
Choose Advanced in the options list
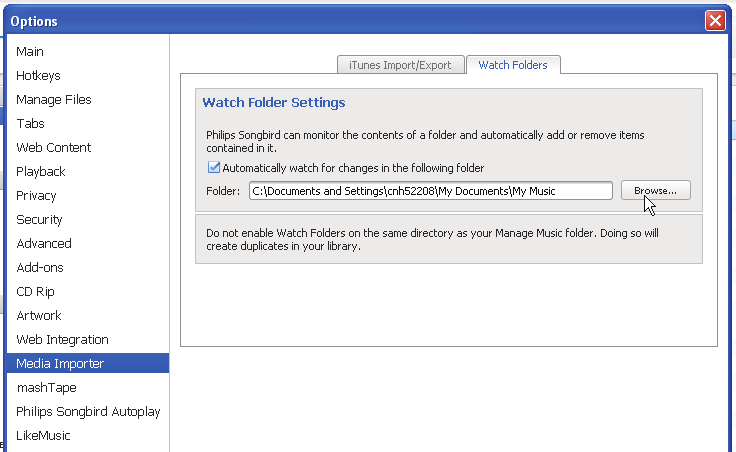[44, 244]
